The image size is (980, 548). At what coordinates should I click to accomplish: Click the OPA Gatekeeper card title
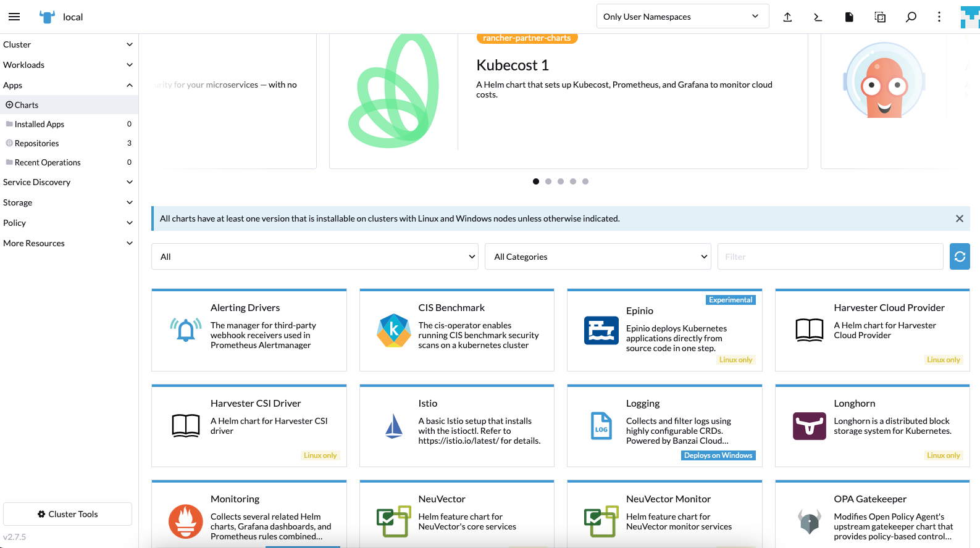[x=870, y=499]
